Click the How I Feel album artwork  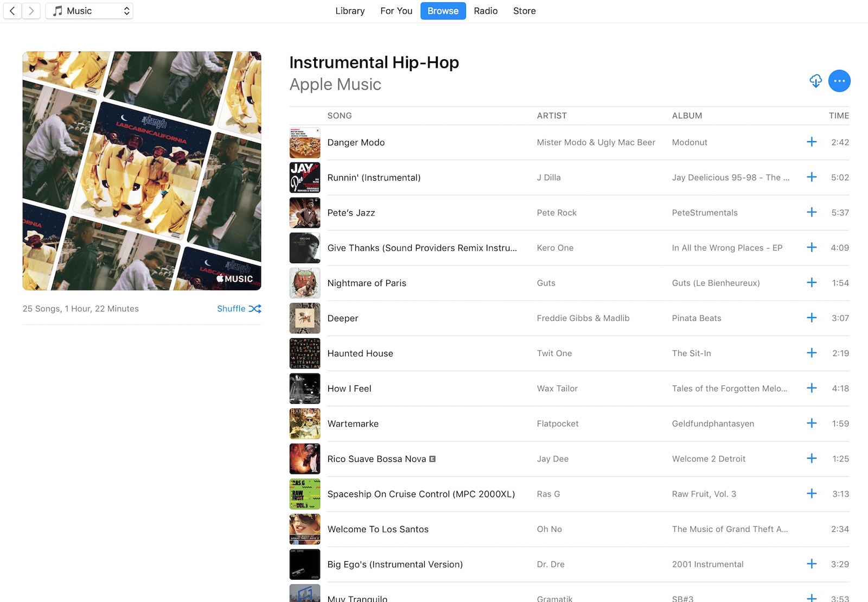tap(305, 389)
